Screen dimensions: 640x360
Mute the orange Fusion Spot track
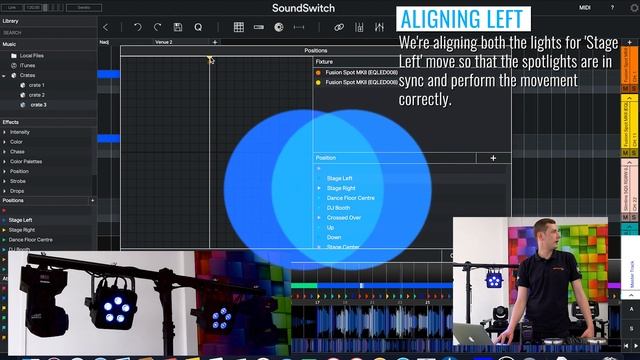tap(625, 89)
